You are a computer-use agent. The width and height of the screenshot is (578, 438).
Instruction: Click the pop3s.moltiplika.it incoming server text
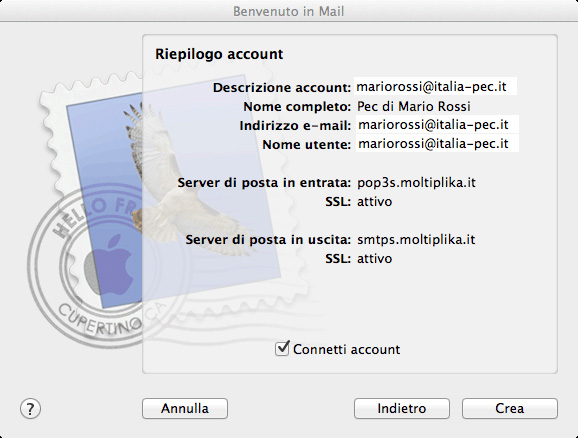pyautogui.click(x=416, y=182)
